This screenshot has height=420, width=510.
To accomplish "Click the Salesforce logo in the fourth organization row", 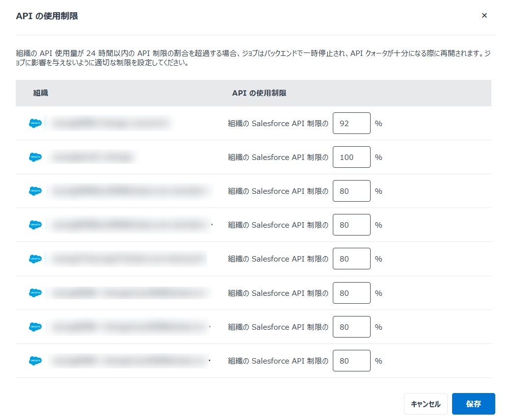I will coord(35,225).
